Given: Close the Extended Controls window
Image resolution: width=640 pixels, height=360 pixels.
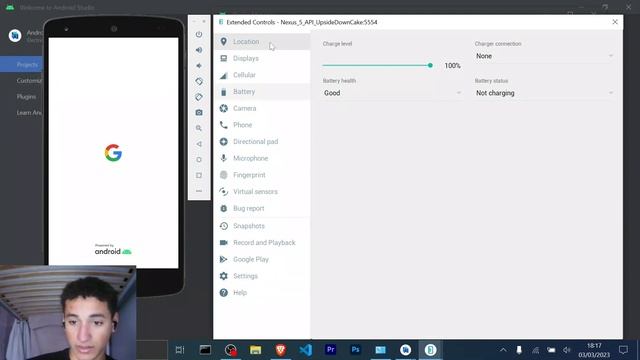Looking at the screenshot, I should point(615,22).
